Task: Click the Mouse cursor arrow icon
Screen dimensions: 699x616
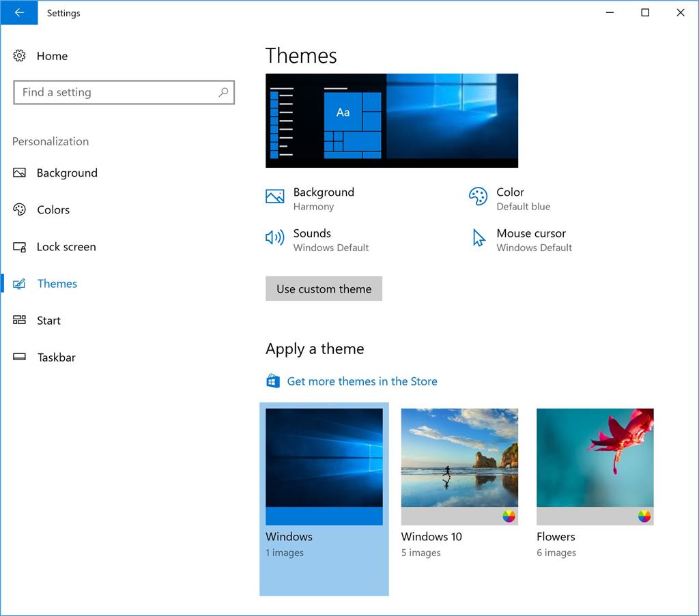Action: pos(479,237)
